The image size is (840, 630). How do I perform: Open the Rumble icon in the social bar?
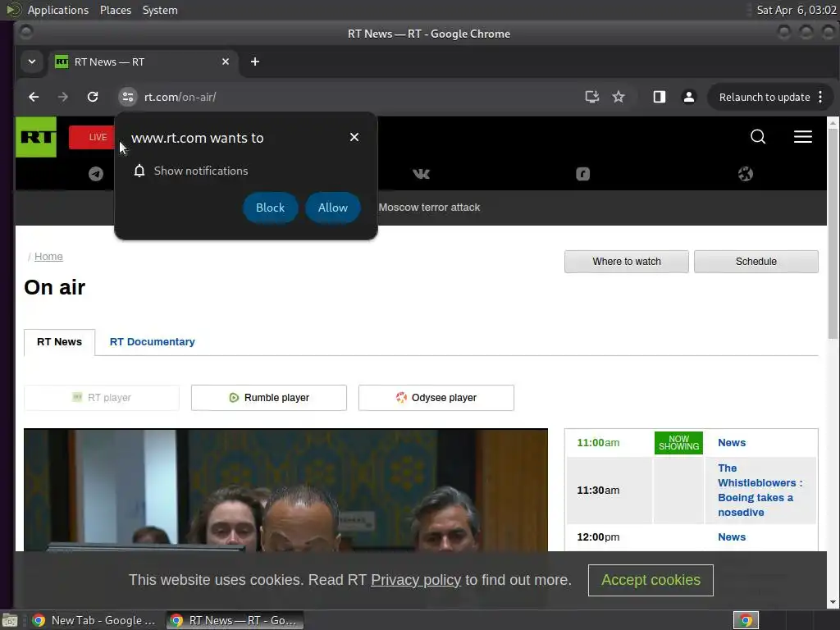click(583, 174)
